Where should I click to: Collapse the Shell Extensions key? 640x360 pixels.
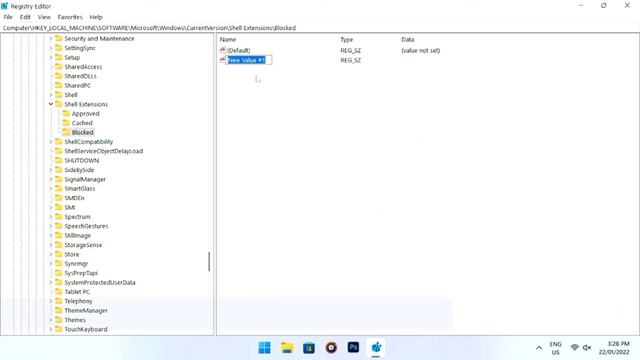tap(51, 104)
